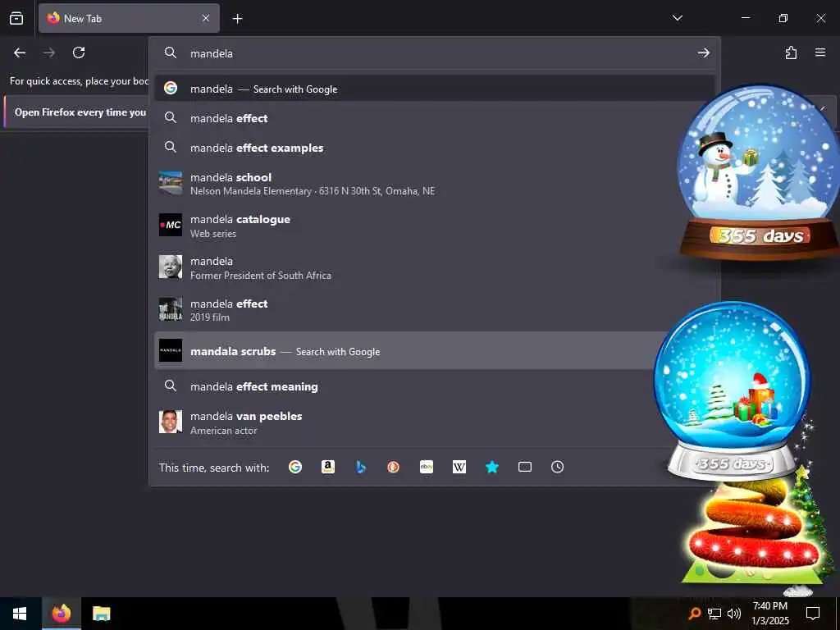Open the notification center icon
The height and width of the screenshot is (630, 840).
(813, 614)
